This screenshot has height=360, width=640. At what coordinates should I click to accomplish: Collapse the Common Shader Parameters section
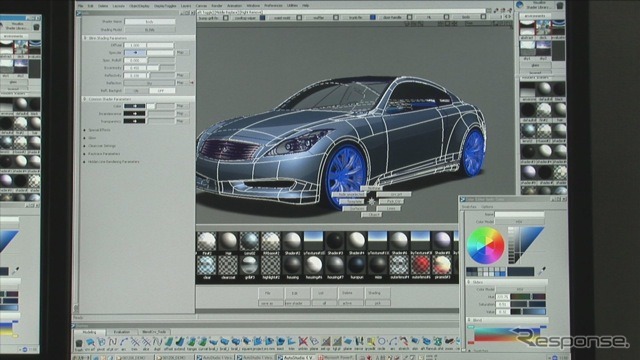85,99
